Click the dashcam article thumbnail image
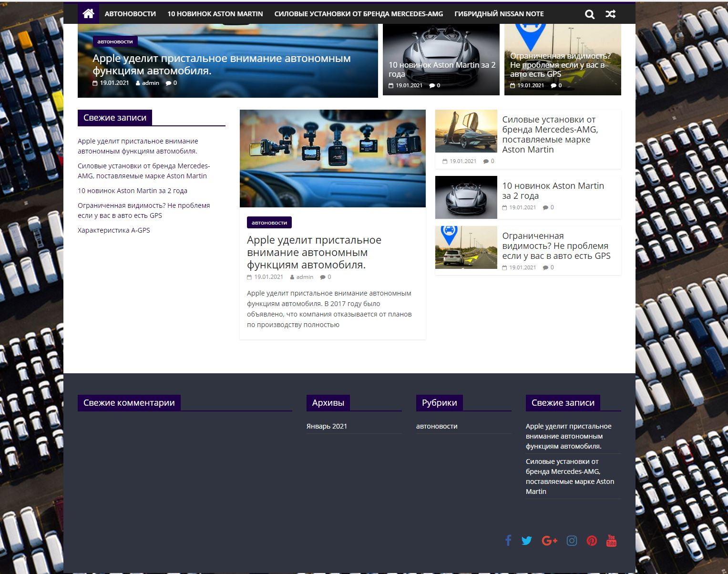Viewport: 728px width, 574px height. (x=333, y=159)
